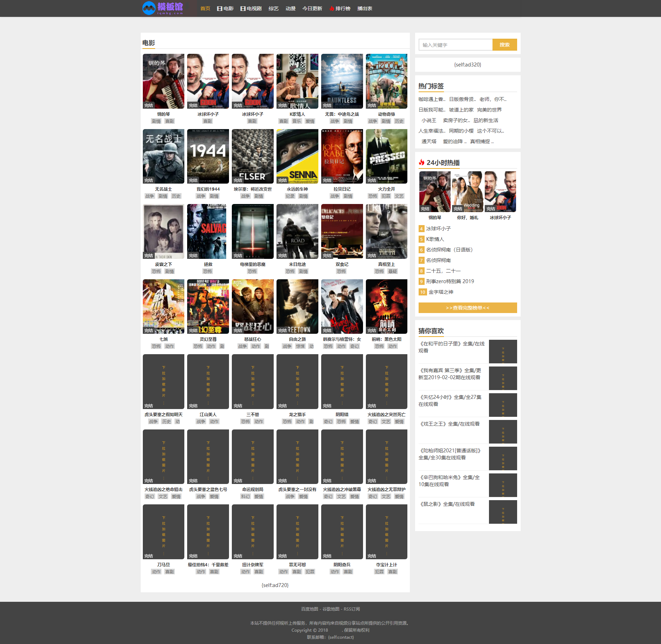This screenshot has height=644, width=661.
Task: Open ranked item 6 名侦探柯南（日语版）
Action: tap(449, 250)
